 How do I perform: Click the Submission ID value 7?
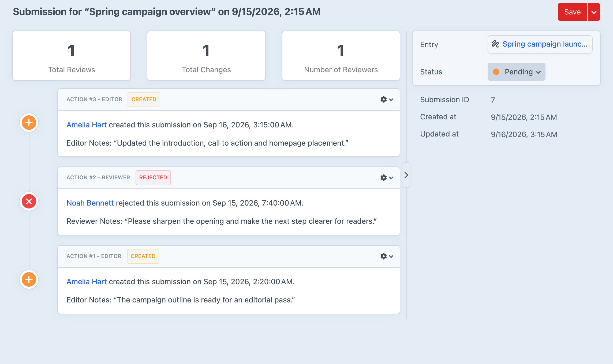[493, 100]
